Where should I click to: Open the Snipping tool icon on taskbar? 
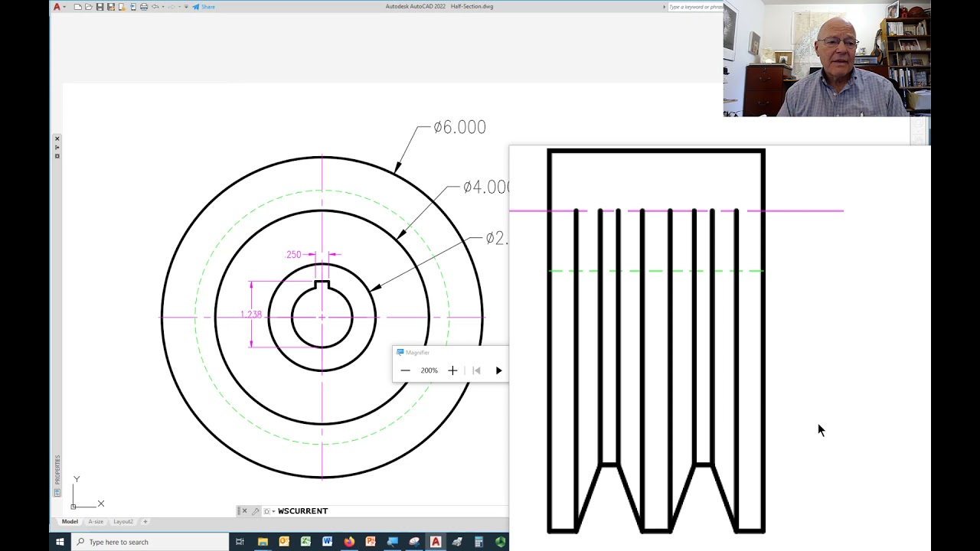[x=414, y=542]
